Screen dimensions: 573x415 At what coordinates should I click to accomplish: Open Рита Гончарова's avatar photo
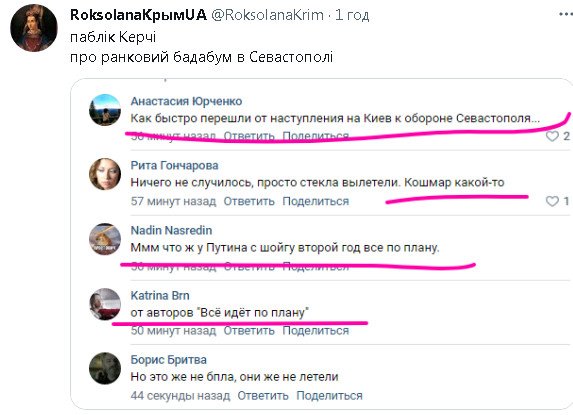click(105, 174)
